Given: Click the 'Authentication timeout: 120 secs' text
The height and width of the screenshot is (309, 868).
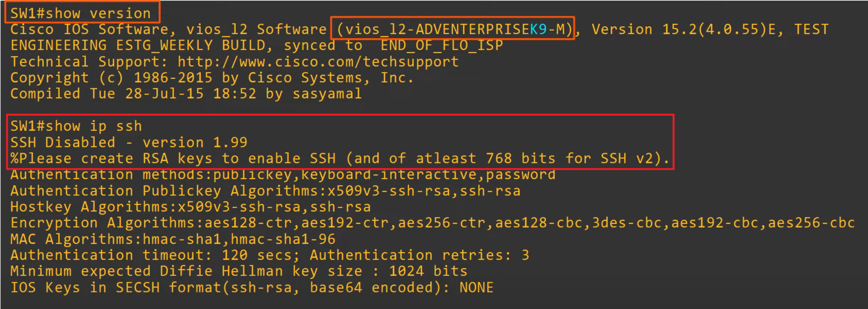Looking at the screenshot, I should tap(155, 255).
